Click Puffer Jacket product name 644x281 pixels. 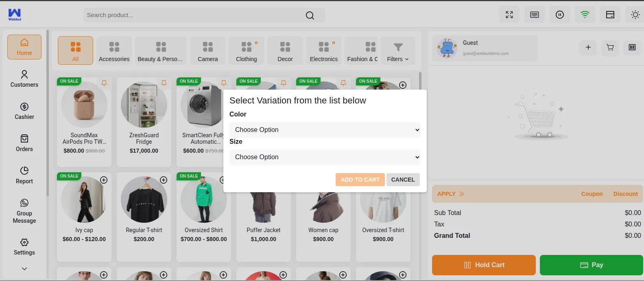tap(264, 230)
